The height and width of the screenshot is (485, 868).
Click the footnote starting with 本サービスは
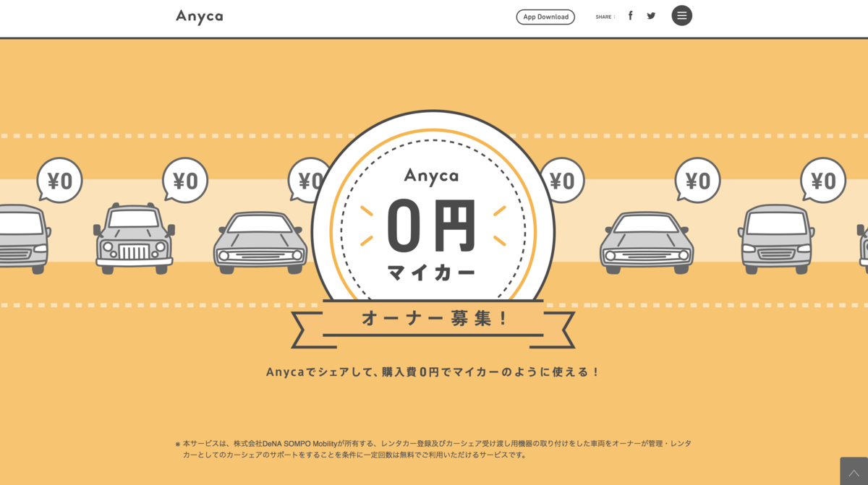[x=433, y=449]
